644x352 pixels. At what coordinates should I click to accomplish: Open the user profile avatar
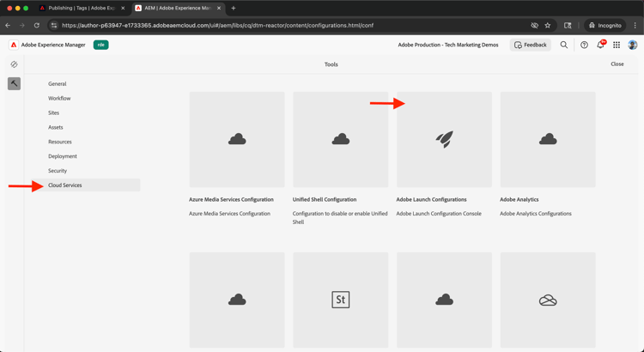[x=633, y=45]
